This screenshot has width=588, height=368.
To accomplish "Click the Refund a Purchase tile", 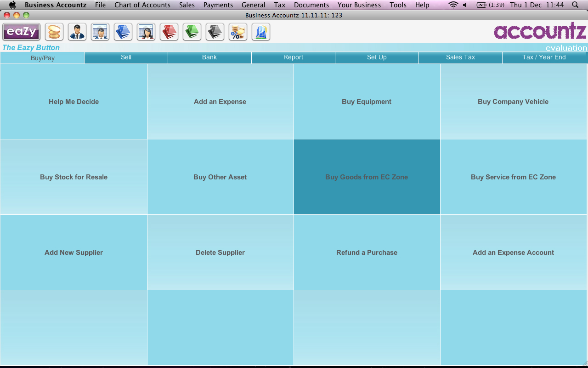I will tap(367, 253).
